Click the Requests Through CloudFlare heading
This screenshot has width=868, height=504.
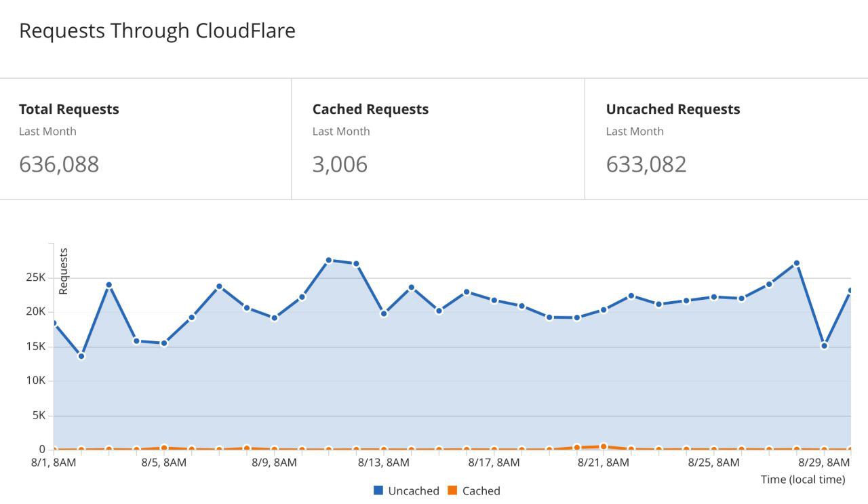point(157,31)
